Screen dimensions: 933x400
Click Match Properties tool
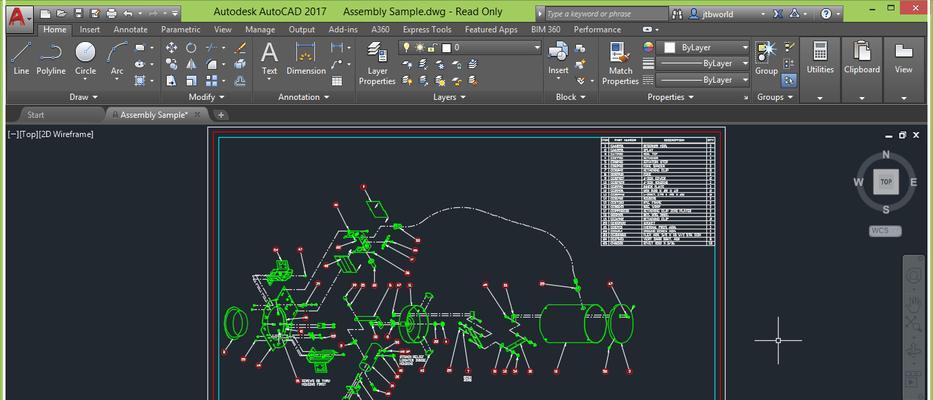(x=620, y=64)
